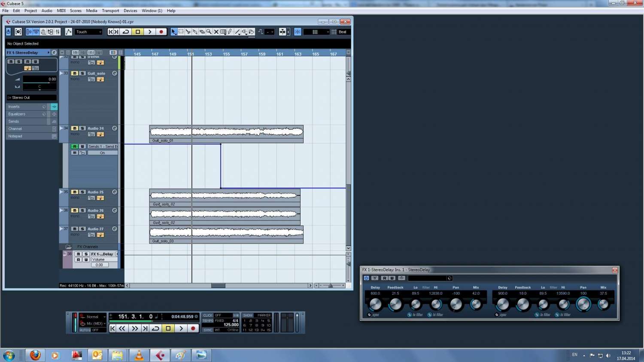Pick the Zoom magnifier tool
644x362 pixels.
pyautogui.click(x=209, y=32)
